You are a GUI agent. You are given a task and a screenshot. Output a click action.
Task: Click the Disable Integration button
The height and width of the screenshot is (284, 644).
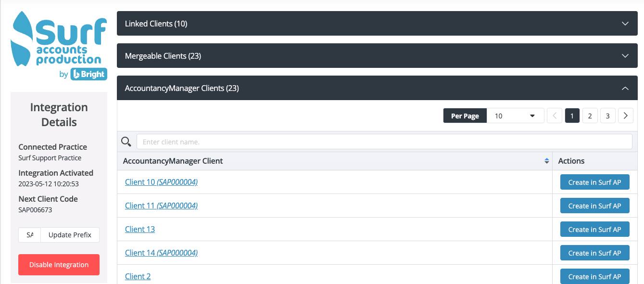(59, 265)
